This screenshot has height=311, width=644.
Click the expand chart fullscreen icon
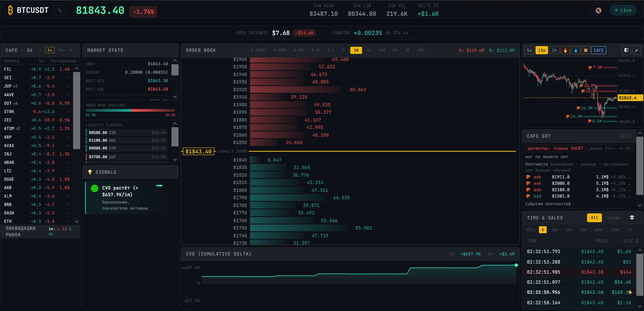click(637, 50)
